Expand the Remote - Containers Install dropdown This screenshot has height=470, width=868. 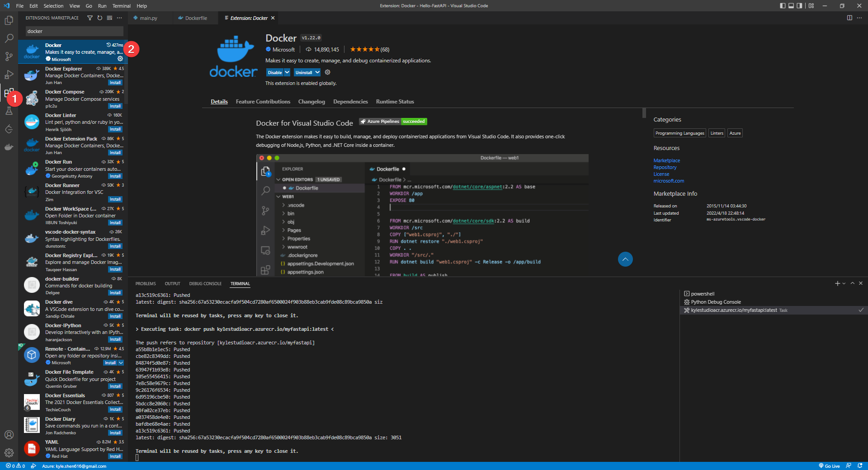coord(121,363)
